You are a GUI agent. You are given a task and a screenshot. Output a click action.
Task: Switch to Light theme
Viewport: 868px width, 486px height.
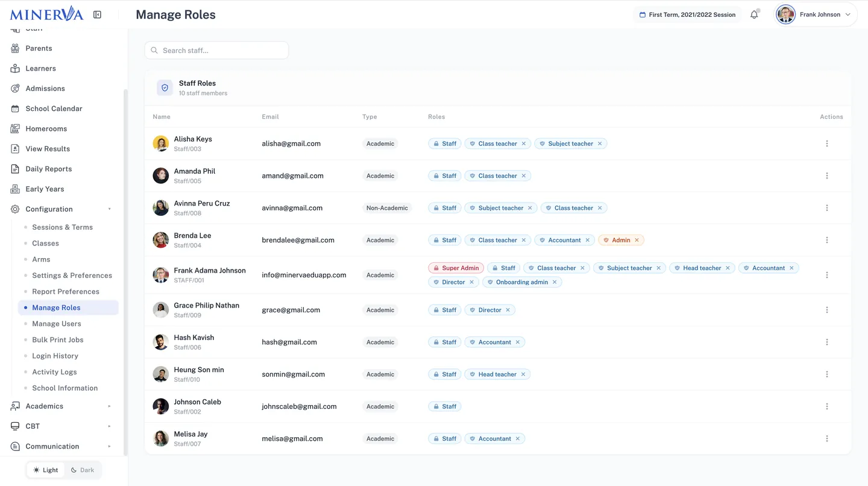(x=46, y=470)
